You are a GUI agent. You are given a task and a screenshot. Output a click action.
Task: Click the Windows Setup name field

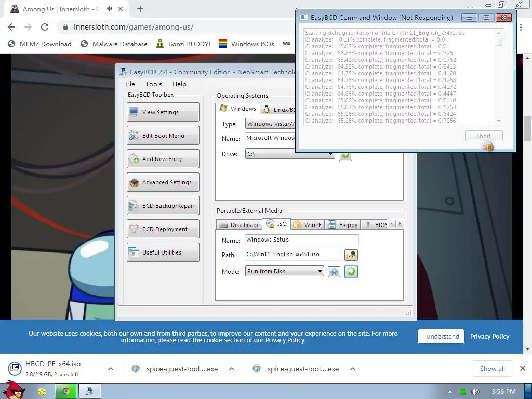click(x=302, y=240)
